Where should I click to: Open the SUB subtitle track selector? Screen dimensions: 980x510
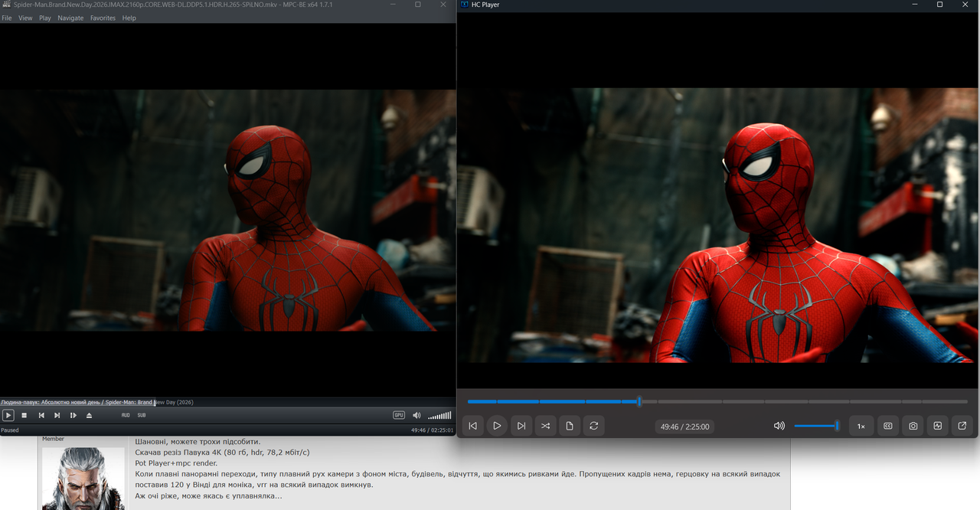click(142, 415)
